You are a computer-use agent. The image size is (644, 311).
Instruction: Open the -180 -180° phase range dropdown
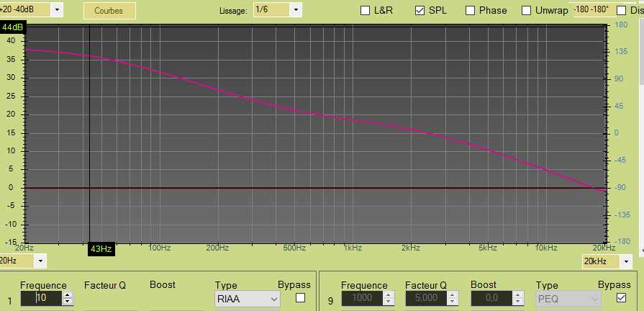(x=592, y=9)
